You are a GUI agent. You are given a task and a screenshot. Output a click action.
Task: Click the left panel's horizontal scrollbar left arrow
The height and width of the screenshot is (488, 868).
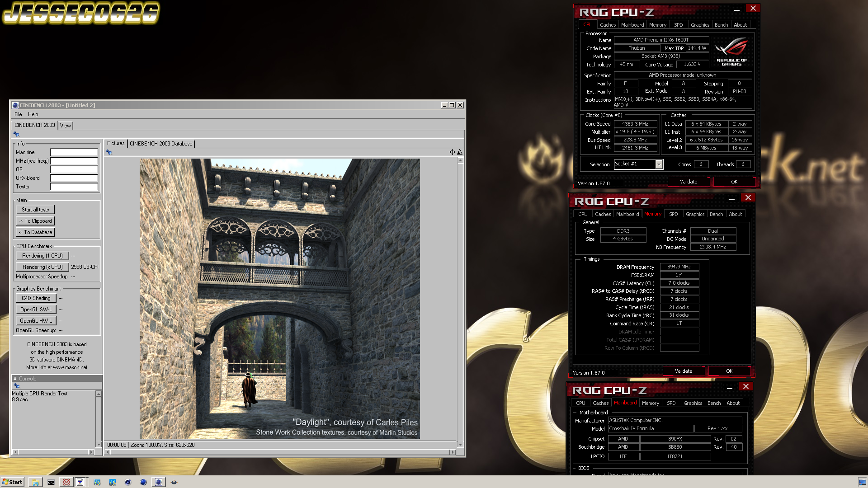pos(15,452)
